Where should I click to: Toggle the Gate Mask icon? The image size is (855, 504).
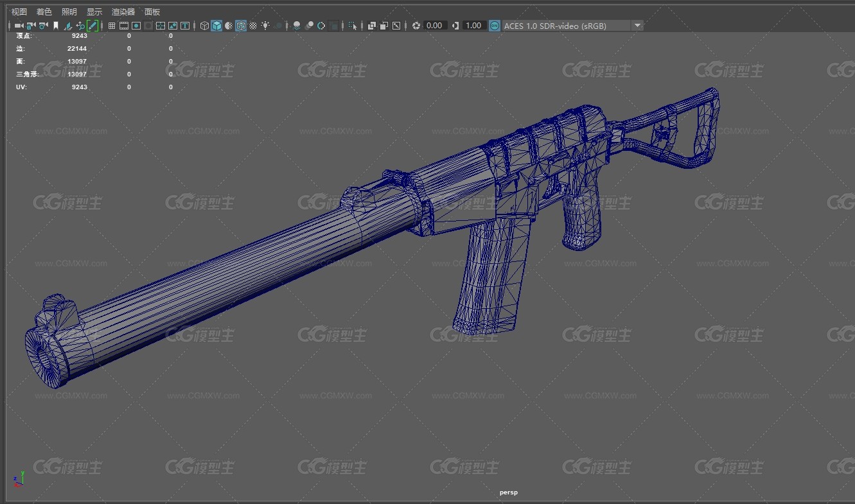(148, 26)
